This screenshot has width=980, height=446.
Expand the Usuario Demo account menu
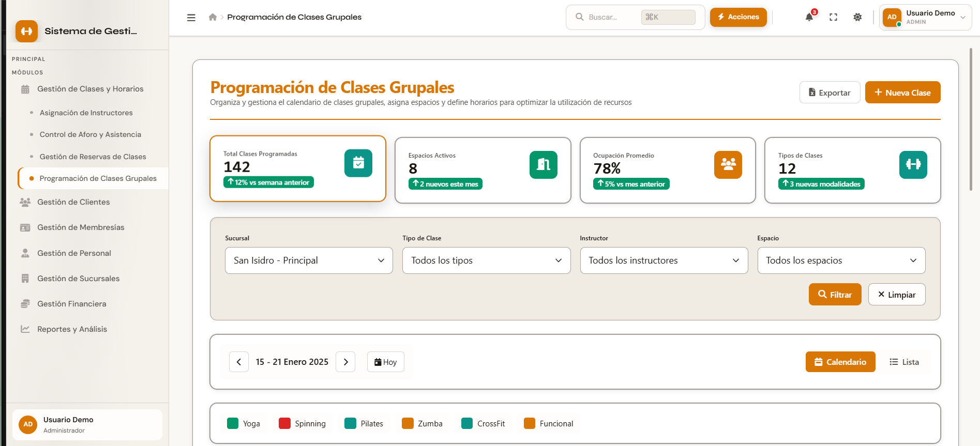(925, 17)
